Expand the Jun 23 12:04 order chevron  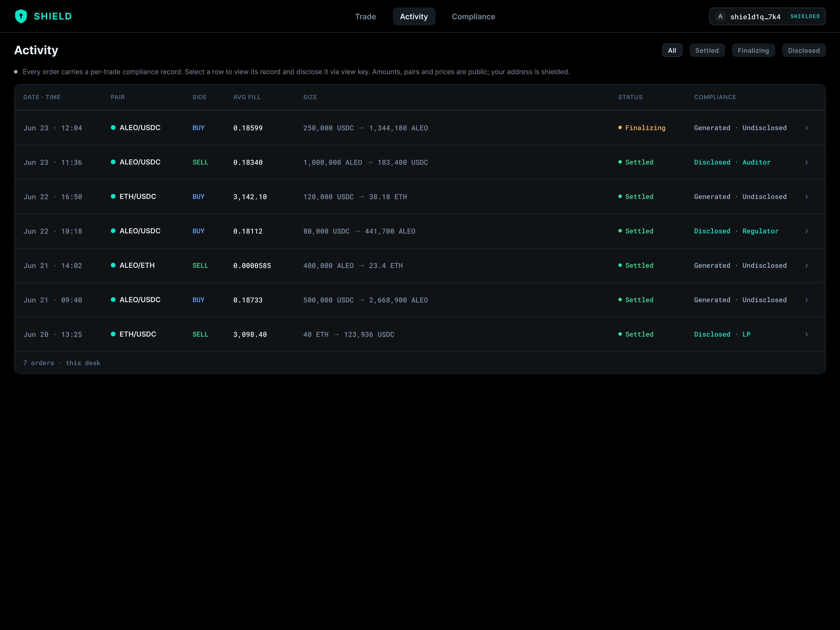(x=807, y=128)
